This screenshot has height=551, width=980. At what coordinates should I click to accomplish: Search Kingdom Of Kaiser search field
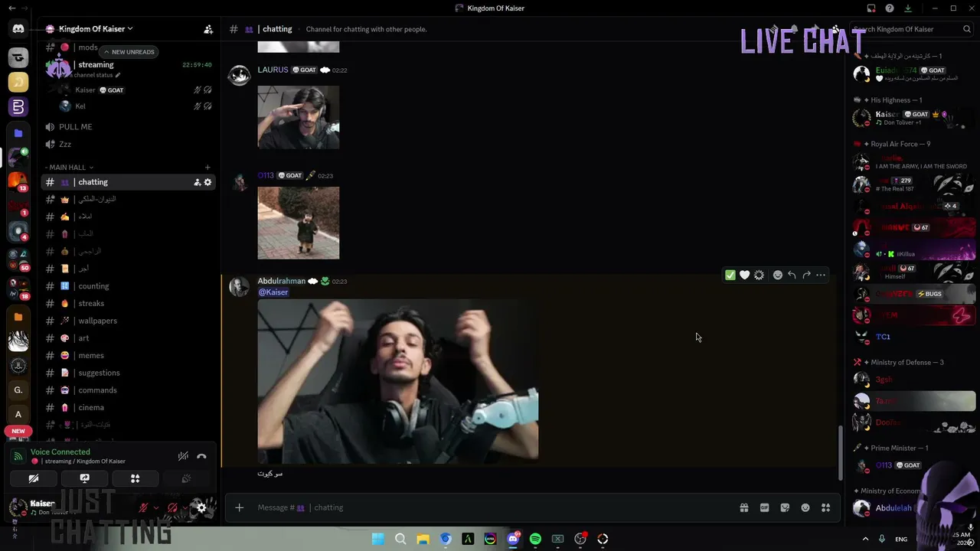click(x=911, y=29)
